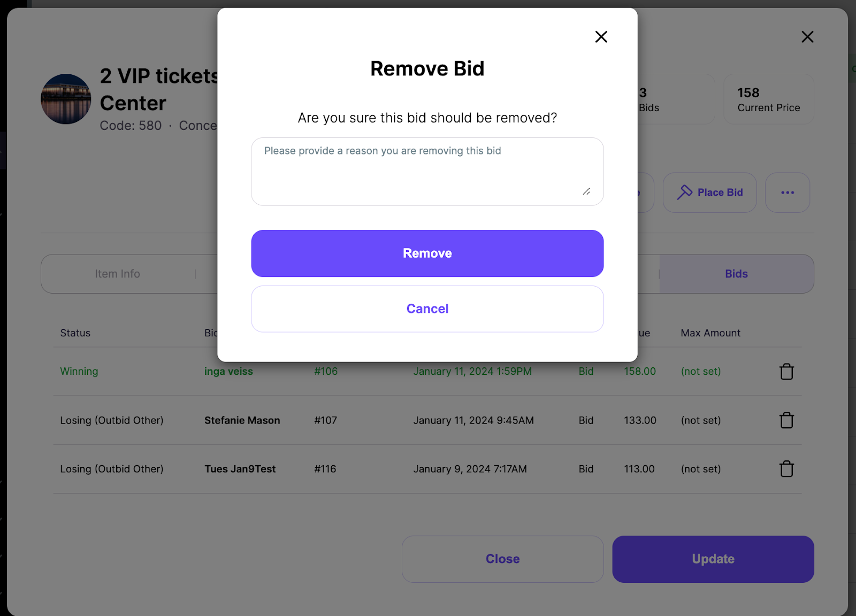The height and width of the screenshot is (616, 856).
Task: Open bidder Stefanie Mason link
Action: click(x=242, y=420)
